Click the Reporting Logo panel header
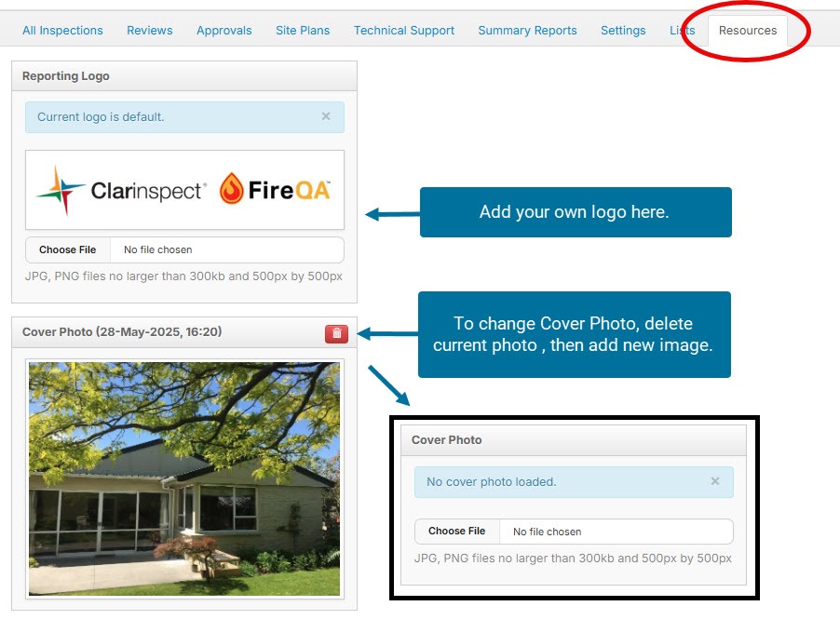The image size is (840, 633). [184, 76]
